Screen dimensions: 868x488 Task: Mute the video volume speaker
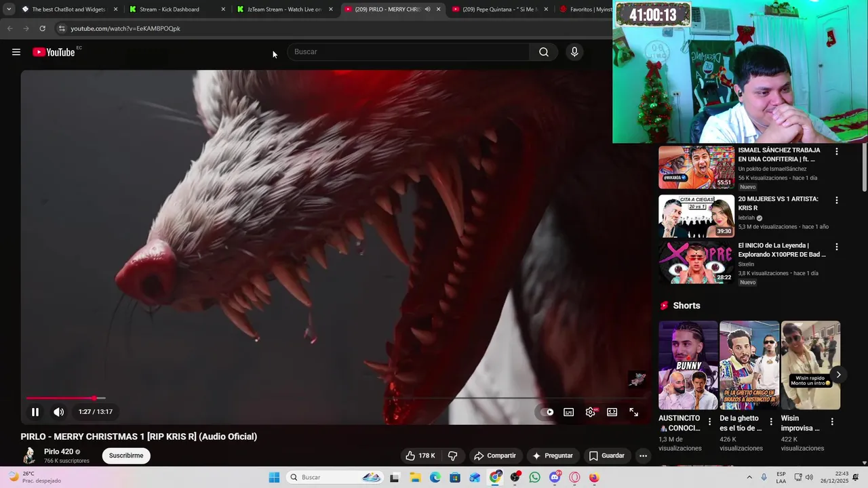point(59,411)
